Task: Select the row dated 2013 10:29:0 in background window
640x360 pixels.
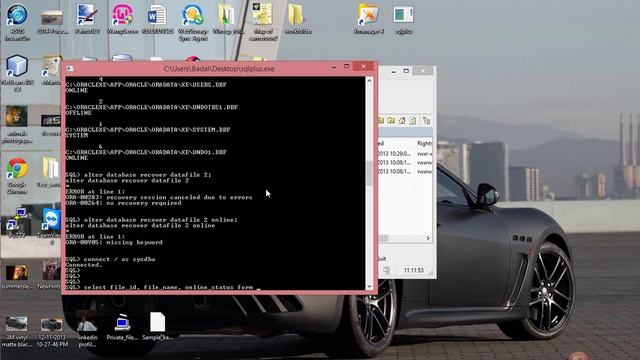Action: click(405, 154)
